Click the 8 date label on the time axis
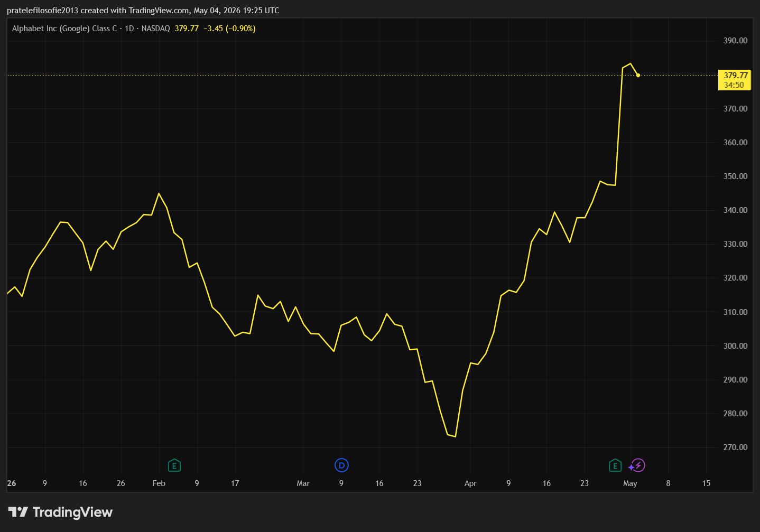The image size is (760, 532). click(x=669, y=483)
